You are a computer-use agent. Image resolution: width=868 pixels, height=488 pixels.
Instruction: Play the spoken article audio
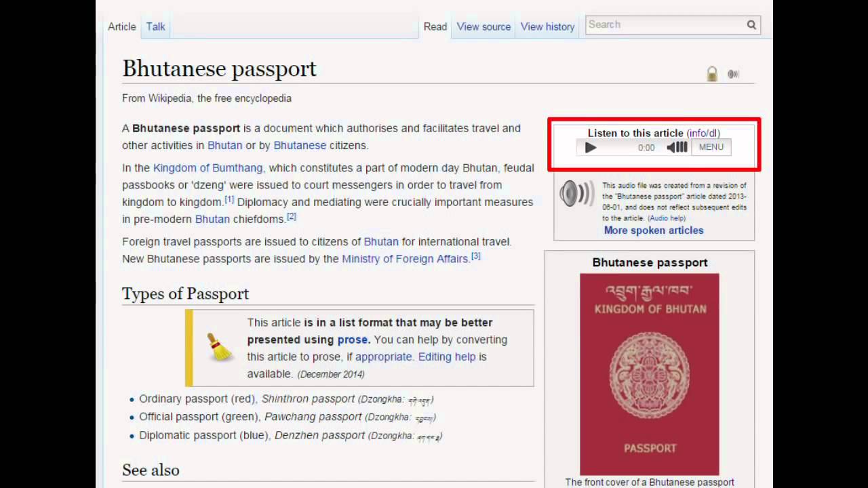[x=591, y=147]
